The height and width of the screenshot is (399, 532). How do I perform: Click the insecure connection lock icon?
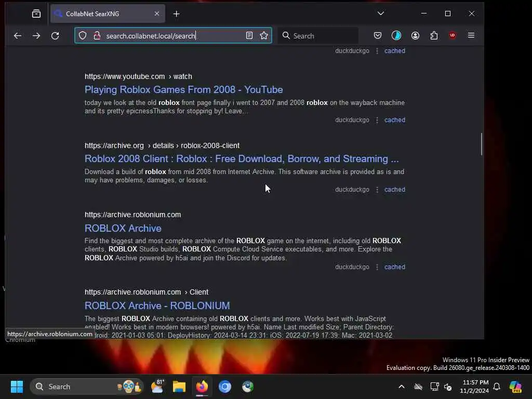click(97, 35)
